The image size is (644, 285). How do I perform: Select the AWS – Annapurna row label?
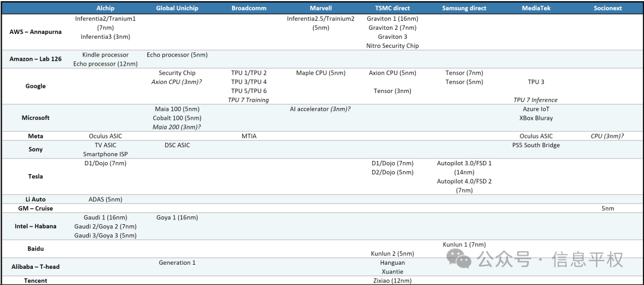[x=36, y=32]
